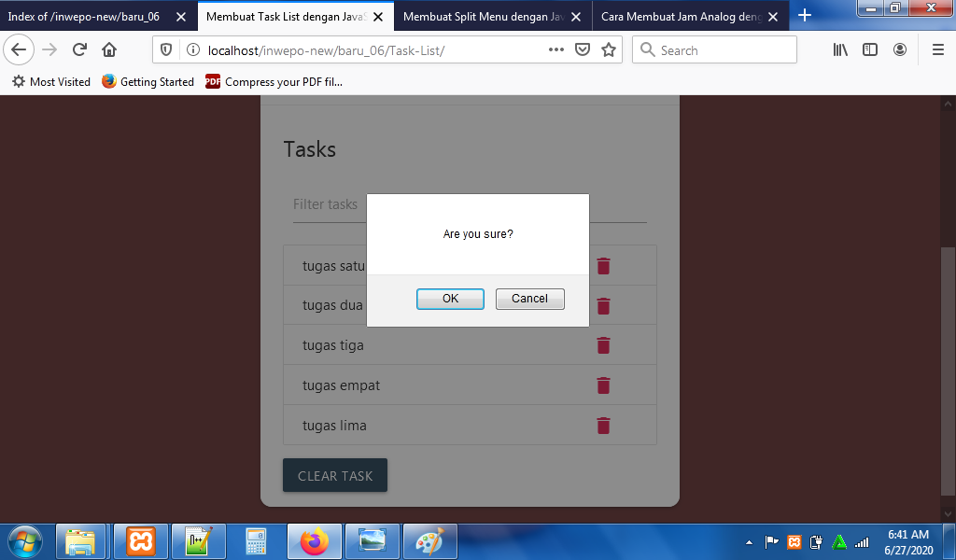
Task: Open Getting Started bookmark
Action: (148, 81)
